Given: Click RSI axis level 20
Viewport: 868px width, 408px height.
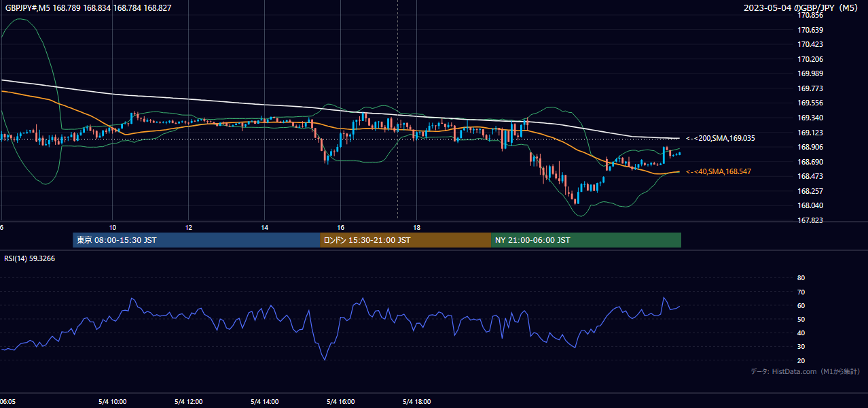Looking at the screenshot, I should (x=801, y=360).
